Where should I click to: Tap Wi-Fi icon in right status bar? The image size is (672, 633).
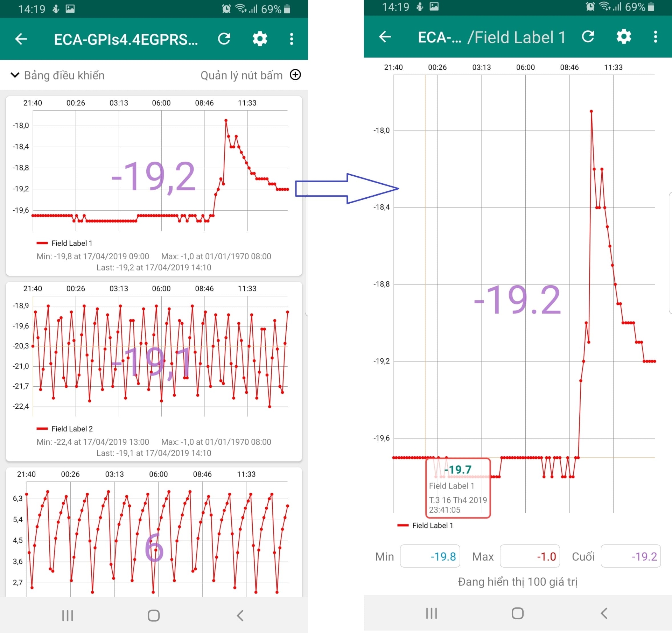[x=604, y=6]
